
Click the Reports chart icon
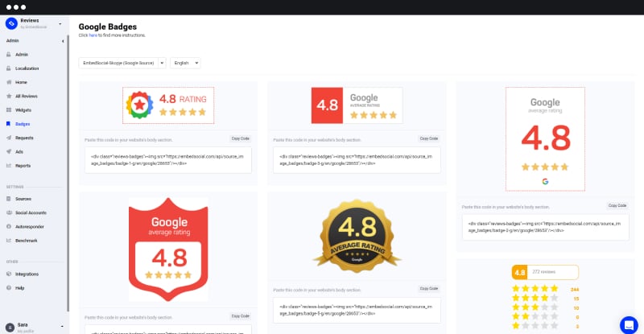[x=9, y=166]
